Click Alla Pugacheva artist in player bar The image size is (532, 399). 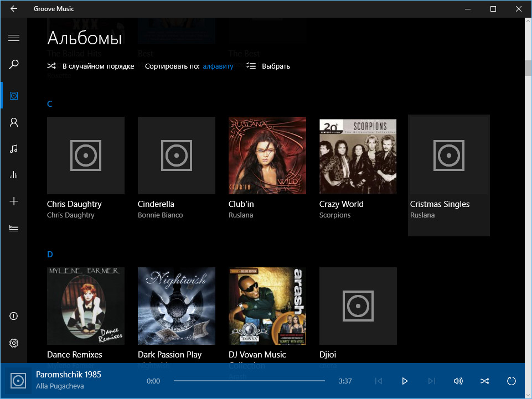point(60,386)
